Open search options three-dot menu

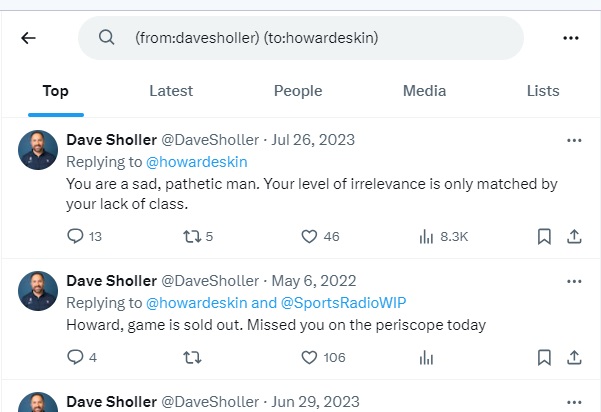(x=571, y=38)
